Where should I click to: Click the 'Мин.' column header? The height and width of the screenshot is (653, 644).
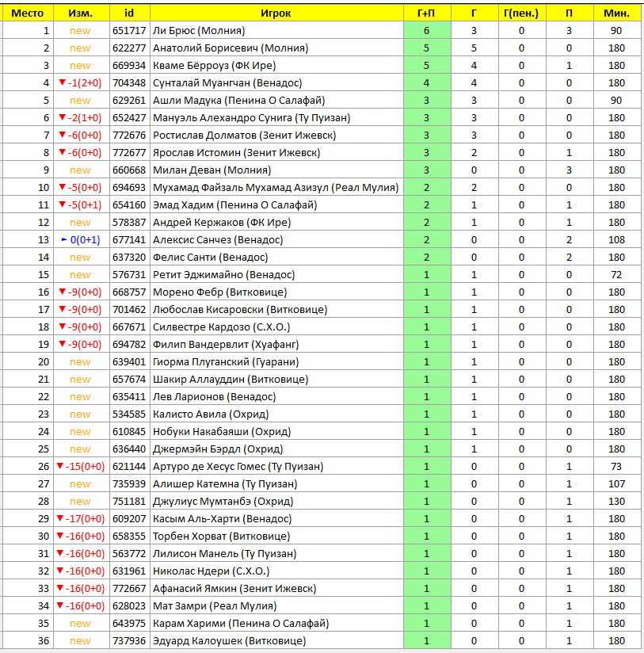pos(617,13)
